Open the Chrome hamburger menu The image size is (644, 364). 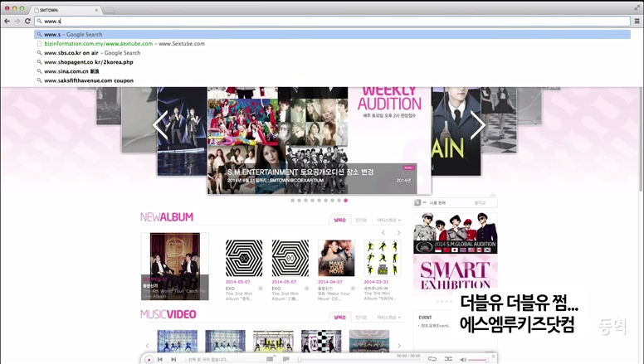pos(637,21)
